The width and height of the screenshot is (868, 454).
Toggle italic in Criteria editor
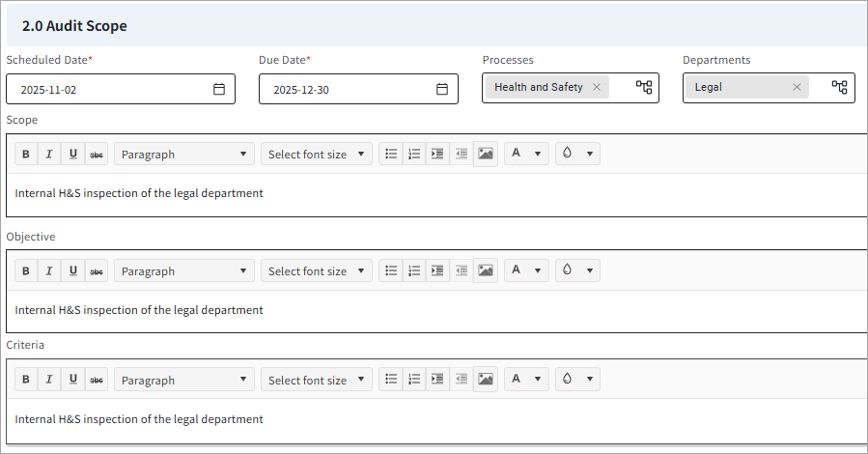pos(49,380)
